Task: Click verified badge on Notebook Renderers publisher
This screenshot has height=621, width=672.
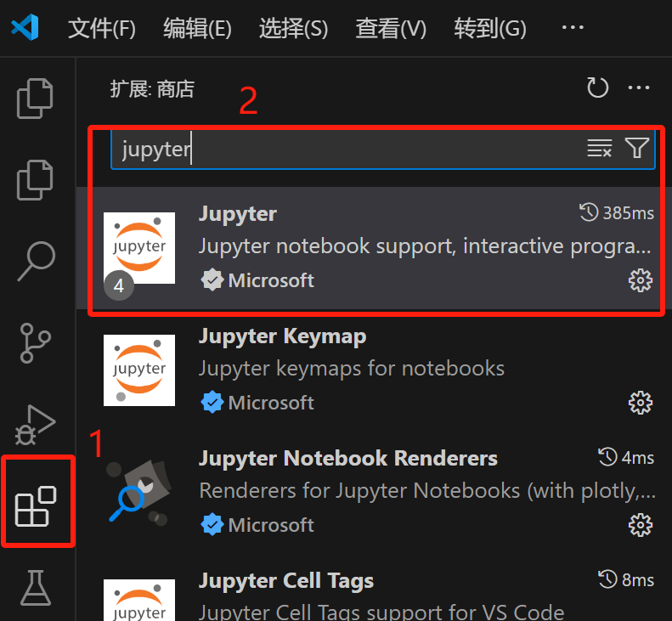Action: click(212, 524)
